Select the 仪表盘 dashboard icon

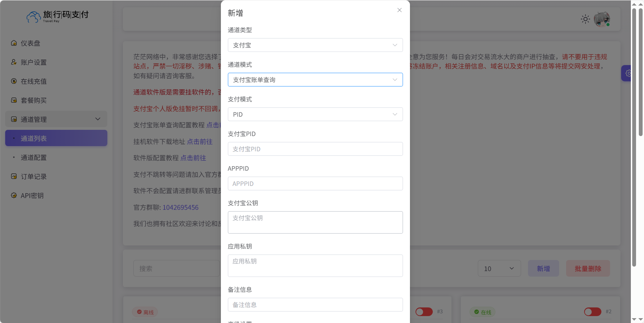(x=14, y=43)
